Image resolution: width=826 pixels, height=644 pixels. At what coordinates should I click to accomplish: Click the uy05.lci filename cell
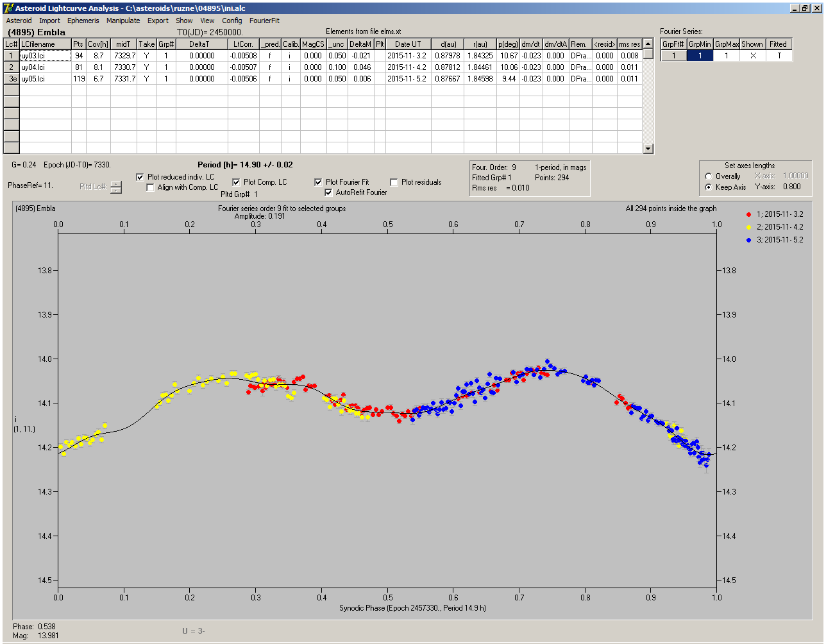(45, 78)
